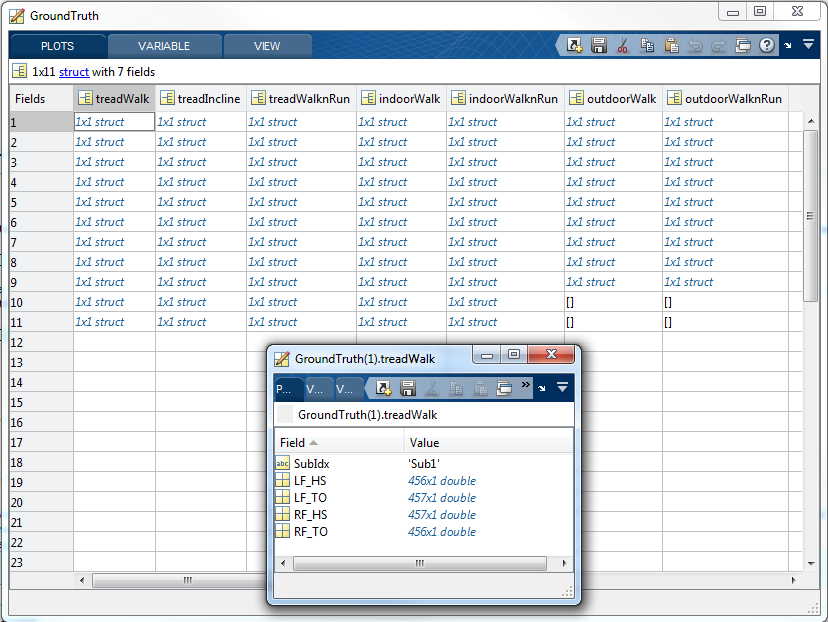Click Paste icon in main GroundTruth toolbar

point(671,46)
